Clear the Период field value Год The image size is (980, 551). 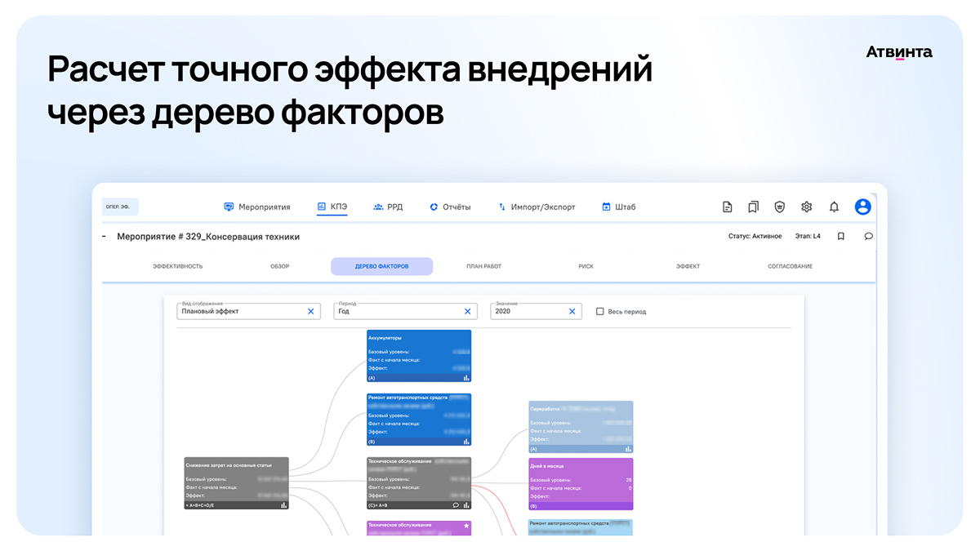[x=468, y=311]
